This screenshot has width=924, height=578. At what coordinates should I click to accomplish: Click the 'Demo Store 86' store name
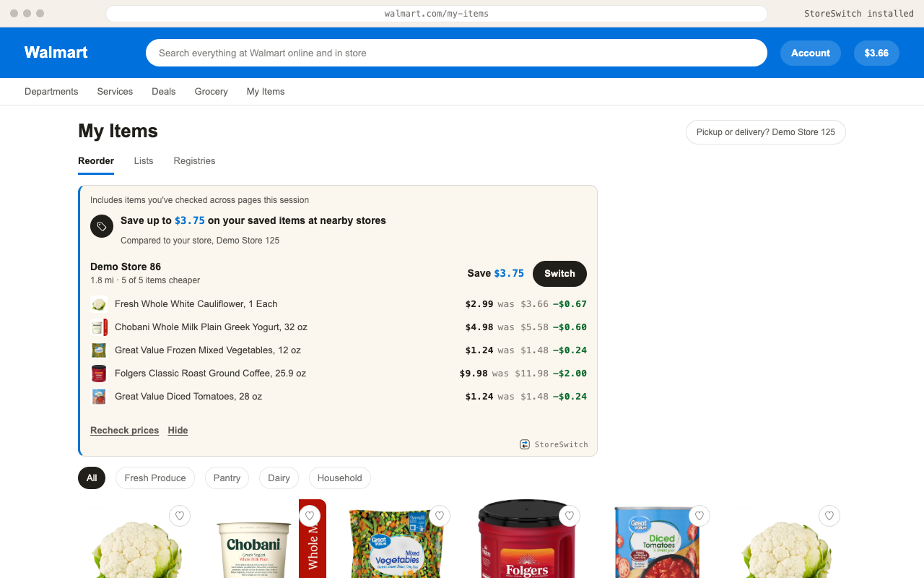[x=126, y=267]
